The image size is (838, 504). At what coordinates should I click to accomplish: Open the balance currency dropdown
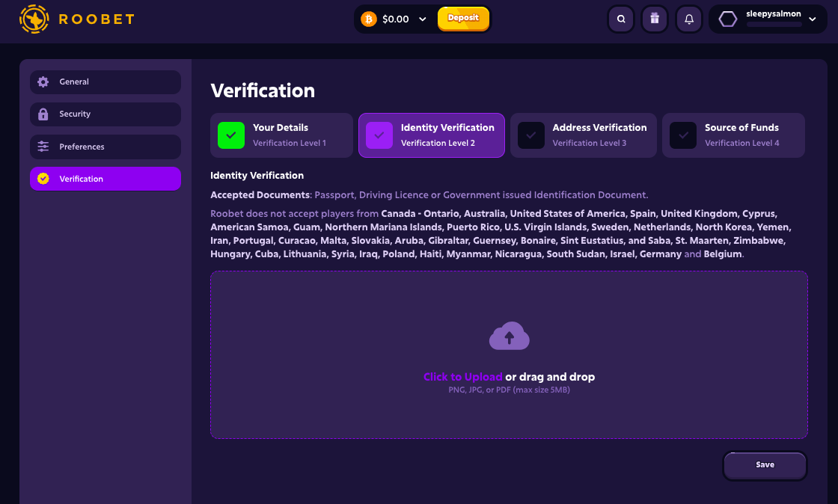[x=423, y=19]
